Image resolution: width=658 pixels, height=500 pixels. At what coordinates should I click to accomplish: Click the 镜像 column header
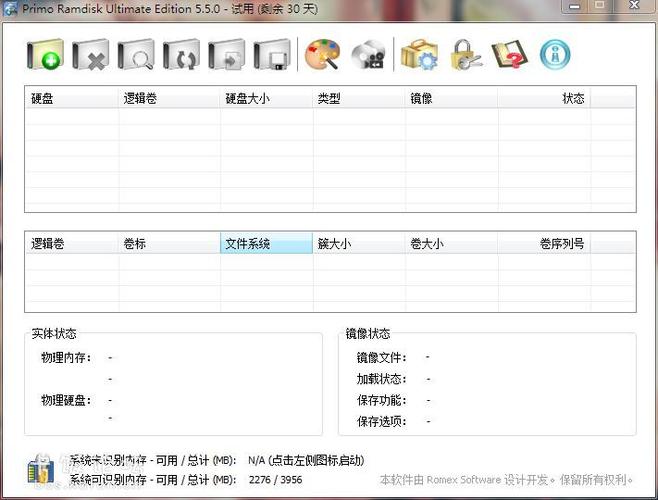[x=452, y=99]
